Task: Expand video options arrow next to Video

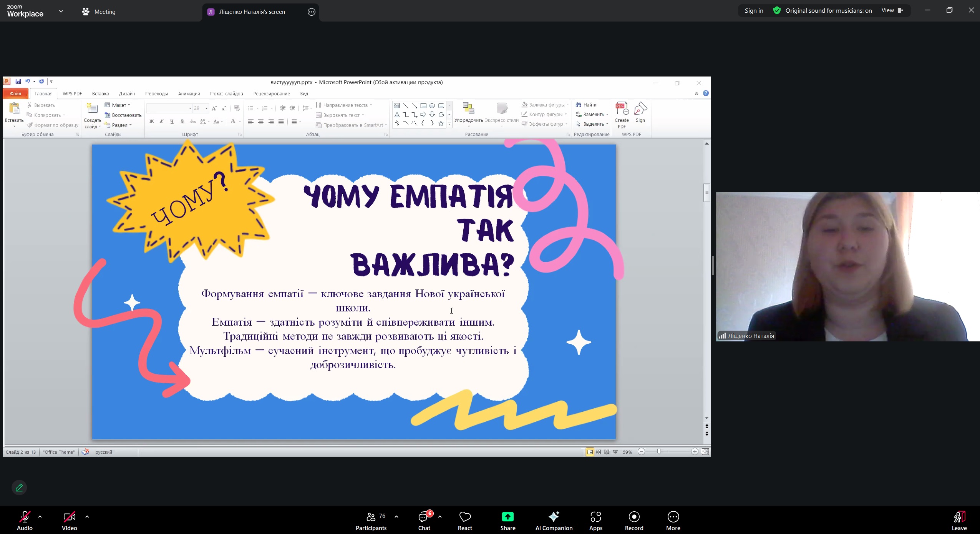Action: pos(87,517)
